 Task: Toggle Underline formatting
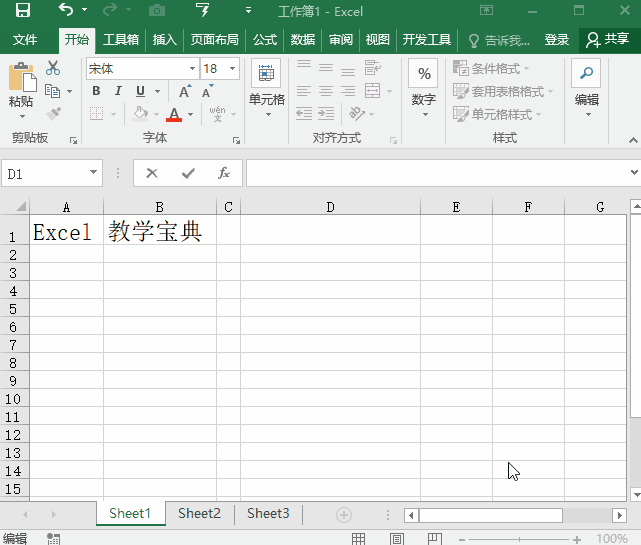coord(140,91)
